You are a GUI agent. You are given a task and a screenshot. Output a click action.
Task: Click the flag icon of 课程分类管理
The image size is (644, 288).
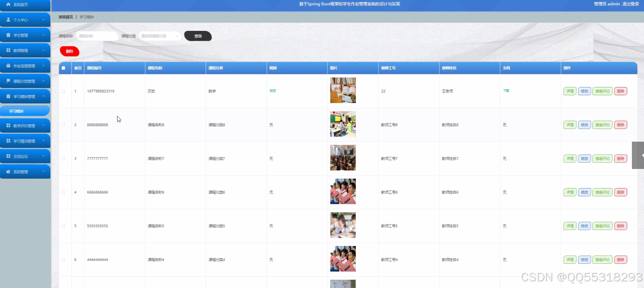pyautogui.click(x=8, y=81)
